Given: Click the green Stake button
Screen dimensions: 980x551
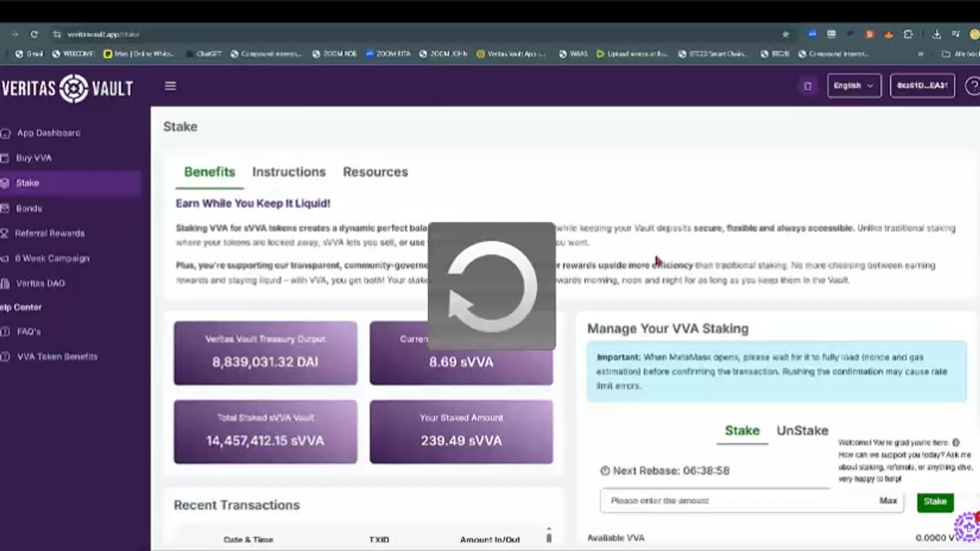Looking at the screenshot, I should click(x=935, y=501).
